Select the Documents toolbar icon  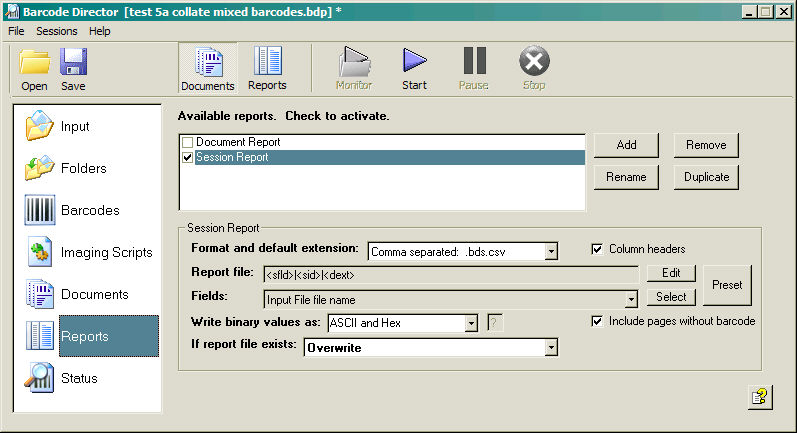click(208, 68)
